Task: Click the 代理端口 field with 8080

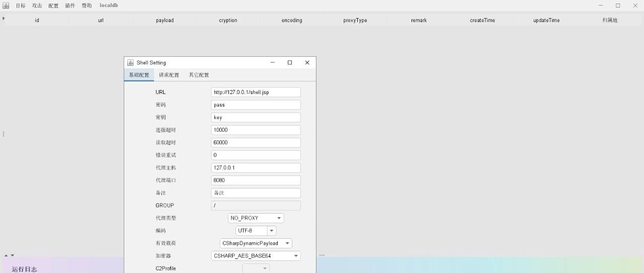Action: coord(256,180)
